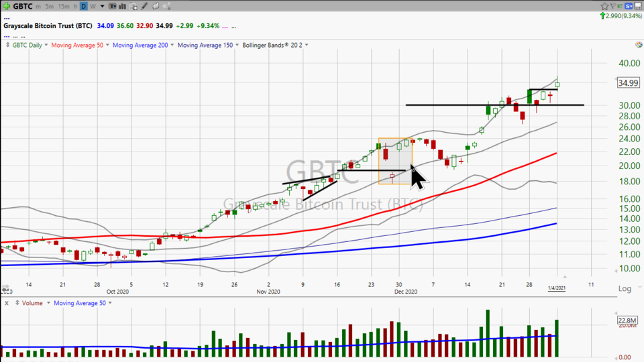Image resolution: width=644 pixels, height=362 pixels.
Task: Click the RT real-time data indicator
Action: click(620, 6)
